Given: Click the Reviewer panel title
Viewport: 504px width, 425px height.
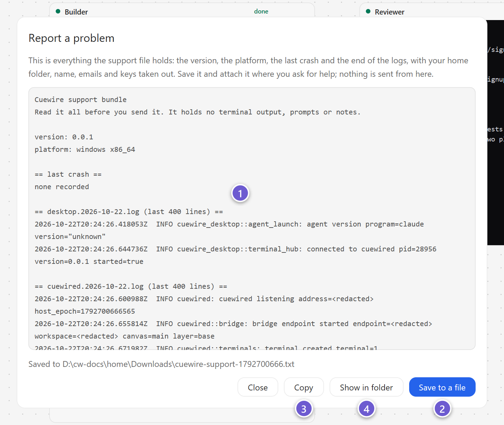Looking at the screenshot, I should click(389, 12).
